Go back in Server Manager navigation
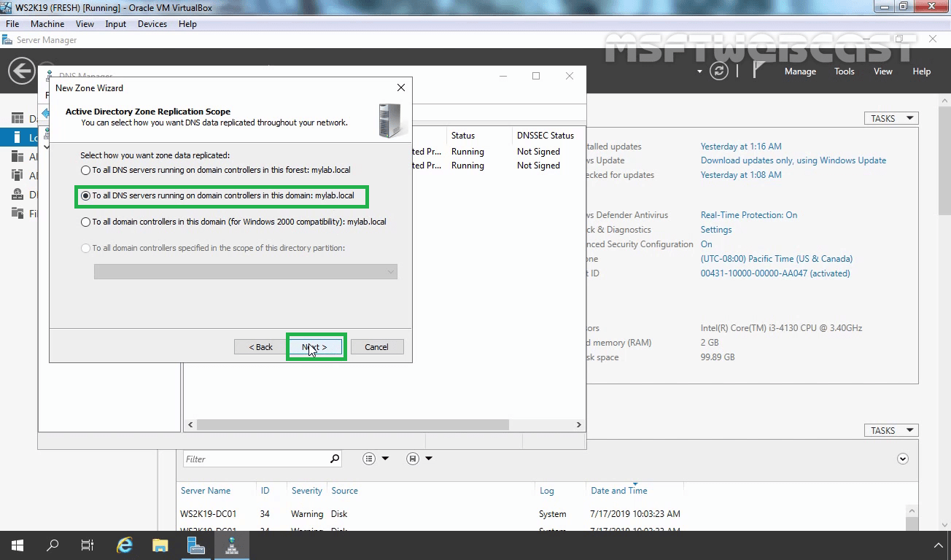This screenshot has width=951, height=560. click(x=22, y=71)
